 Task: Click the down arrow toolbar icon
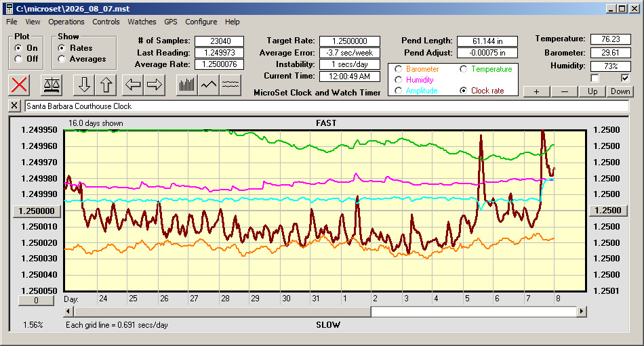[x=84, y=85]
